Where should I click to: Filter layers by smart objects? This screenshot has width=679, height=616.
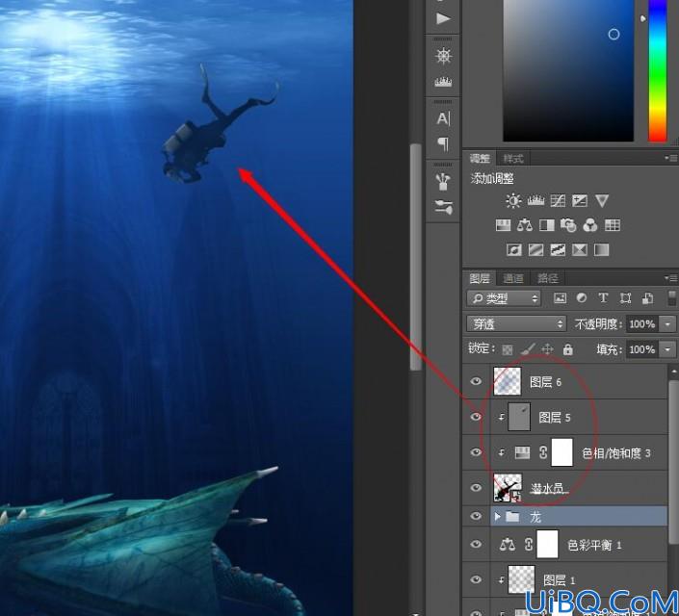tap(647, 297)
